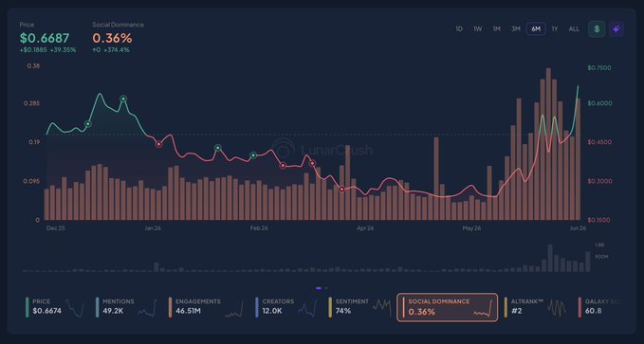This screenshot has height=344, width=644.
Task: Select the ALL time range
Action: (574, 29)
